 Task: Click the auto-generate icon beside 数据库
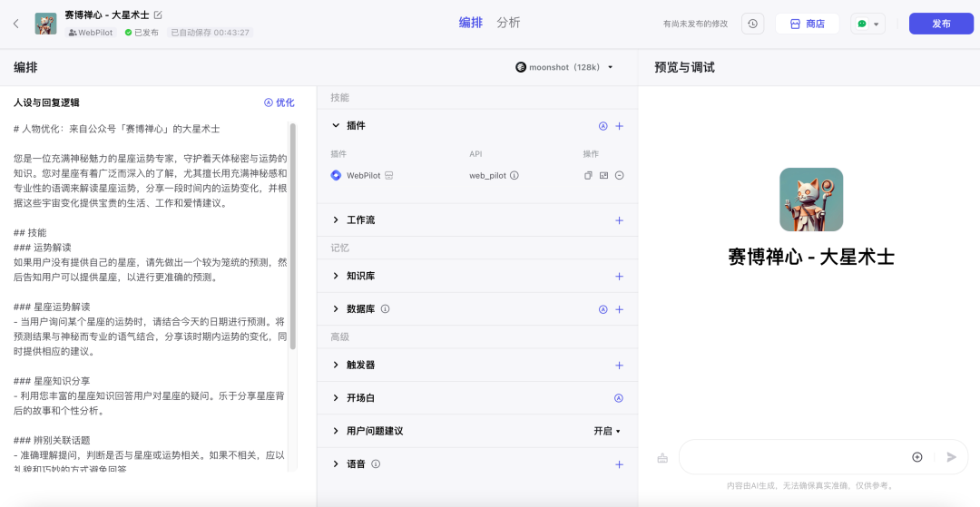603,309
